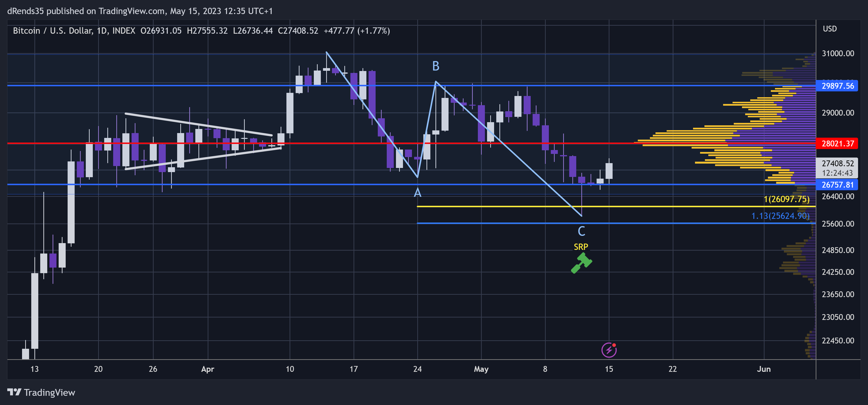The height and width of the screenshot is (405, 868).
Task: Click the May label on time axis
Action: pyautogui.click(x=481, y=369)
